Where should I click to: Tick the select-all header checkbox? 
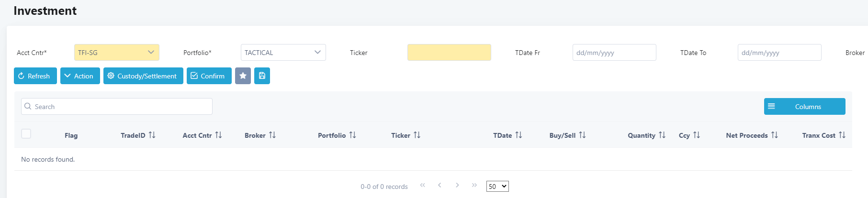coord(26,134)
